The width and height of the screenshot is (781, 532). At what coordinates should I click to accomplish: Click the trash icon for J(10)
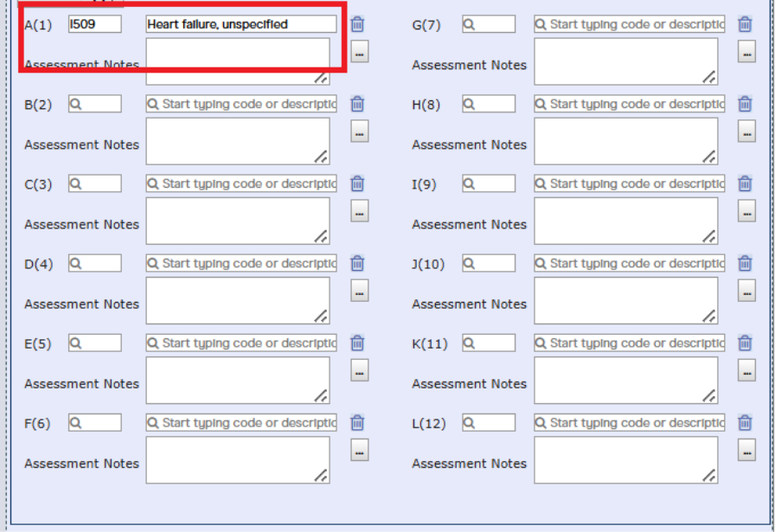[x=746, y=263]
